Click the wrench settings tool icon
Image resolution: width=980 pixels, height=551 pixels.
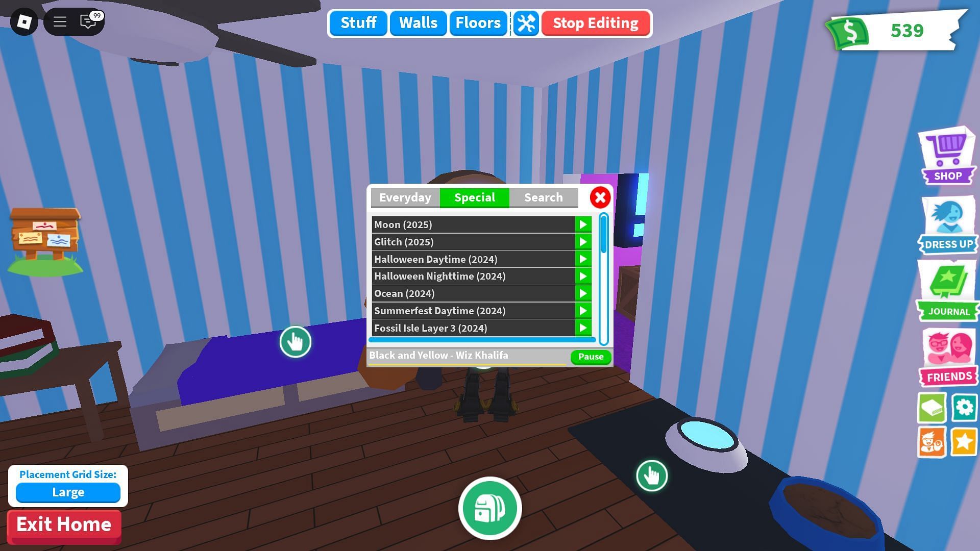pyautogui.click(x=526, y=22)
